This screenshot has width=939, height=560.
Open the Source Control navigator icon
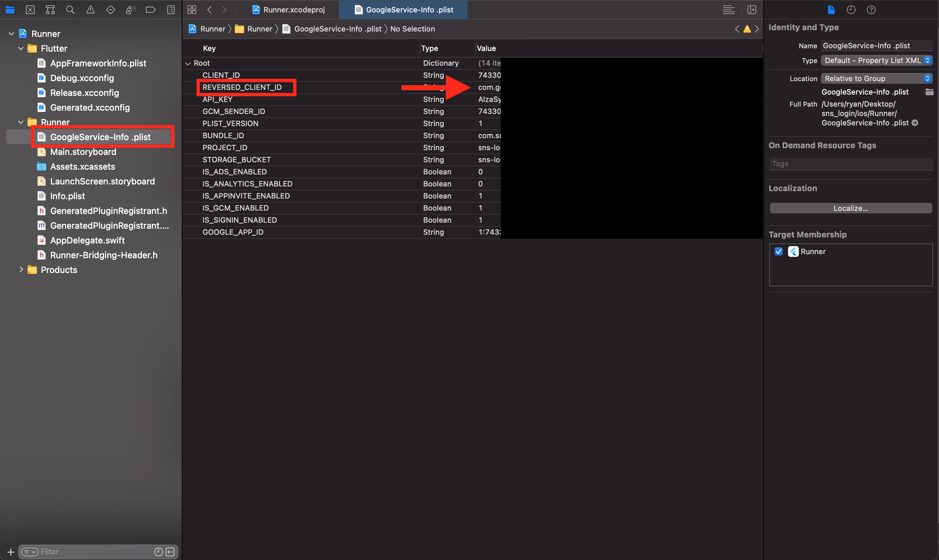point(30,10)
